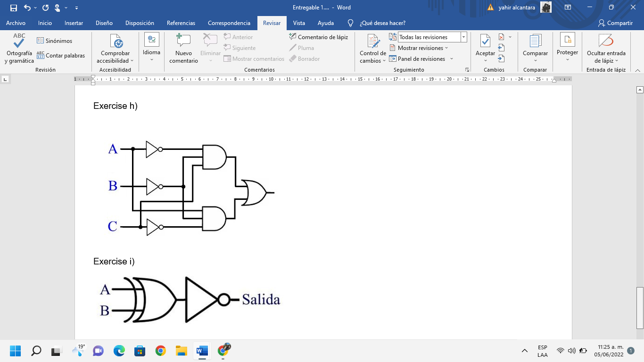
Task: Add a Nuevo comentario
Action: [x=183, y=49]
